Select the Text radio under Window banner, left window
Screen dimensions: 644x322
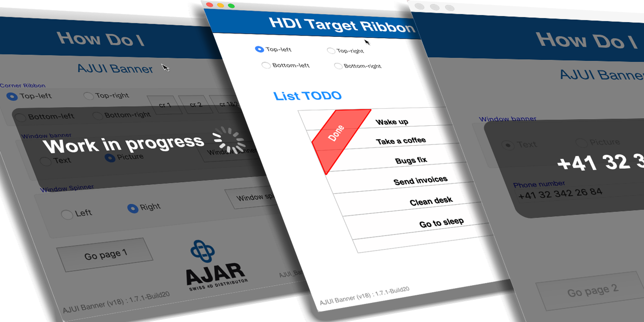[45, 162]
